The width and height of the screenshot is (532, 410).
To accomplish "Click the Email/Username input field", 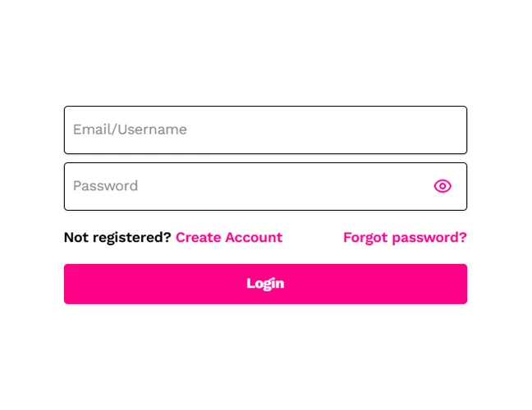I will point(265,130).
